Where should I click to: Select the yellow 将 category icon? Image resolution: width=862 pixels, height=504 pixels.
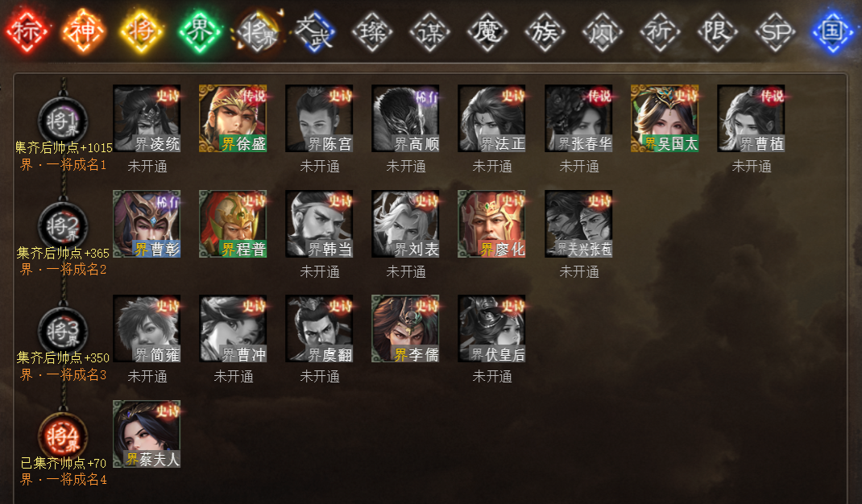click(x=141, y=31)
